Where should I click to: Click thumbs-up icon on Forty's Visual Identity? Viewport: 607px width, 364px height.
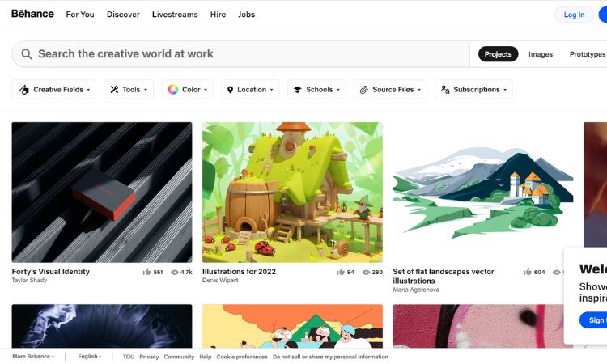(x=146, y=272)
